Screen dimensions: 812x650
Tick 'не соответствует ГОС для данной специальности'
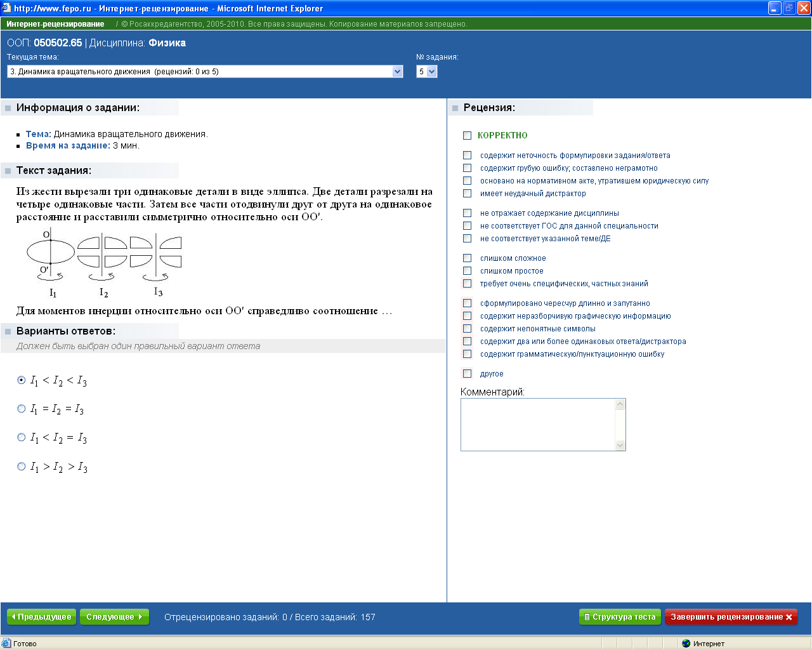(468, 225)
